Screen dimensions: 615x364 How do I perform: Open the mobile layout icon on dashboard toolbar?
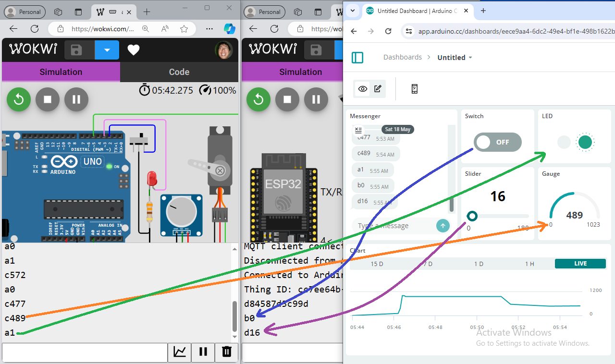[x=415, y=89]
